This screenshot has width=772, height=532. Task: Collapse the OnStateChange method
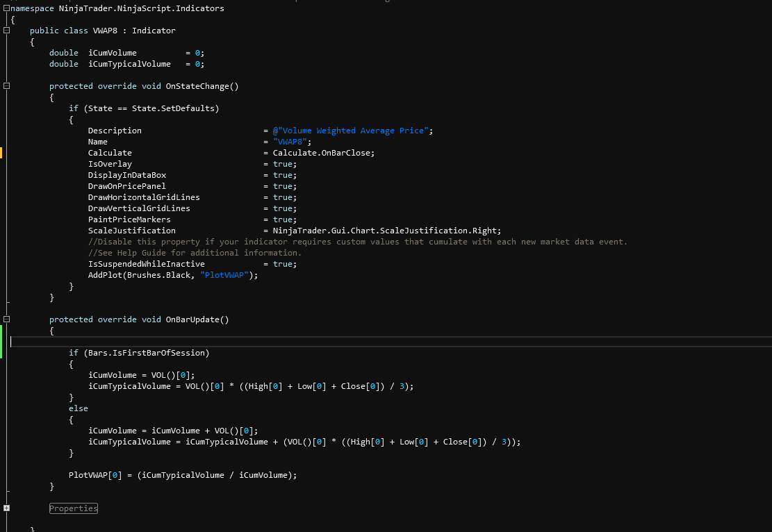(x=6, y=86)
